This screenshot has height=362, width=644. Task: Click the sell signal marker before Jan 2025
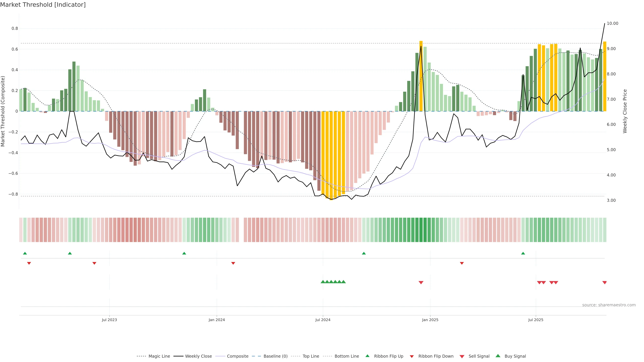pos(421,283)
